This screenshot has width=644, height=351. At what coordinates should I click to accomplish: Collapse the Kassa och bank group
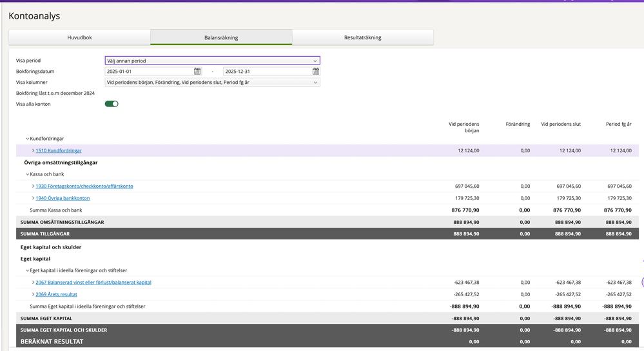27,174
